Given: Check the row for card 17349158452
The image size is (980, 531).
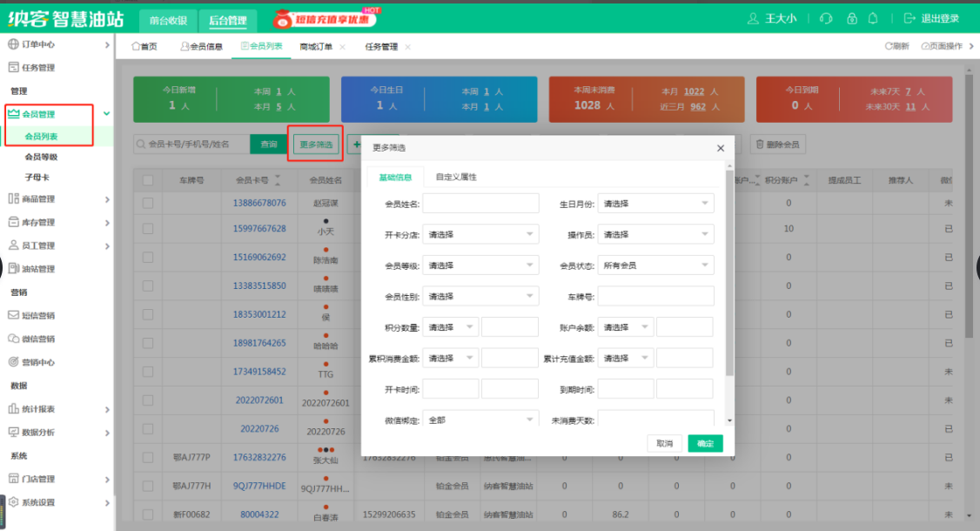Looking at the screenshot, I should (x=148, y=372).
